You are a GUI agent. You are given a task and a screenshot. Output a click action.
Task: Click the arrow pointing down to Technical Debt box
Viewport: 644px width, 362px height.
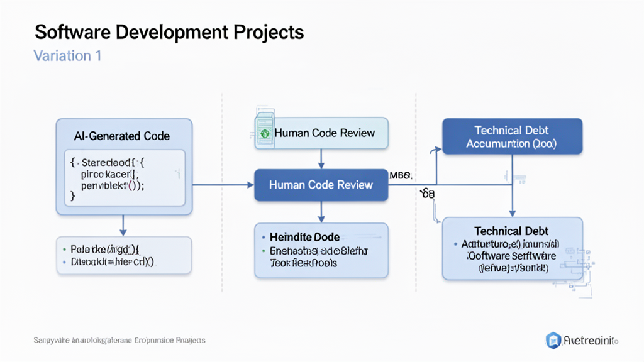tap(512, 185)
